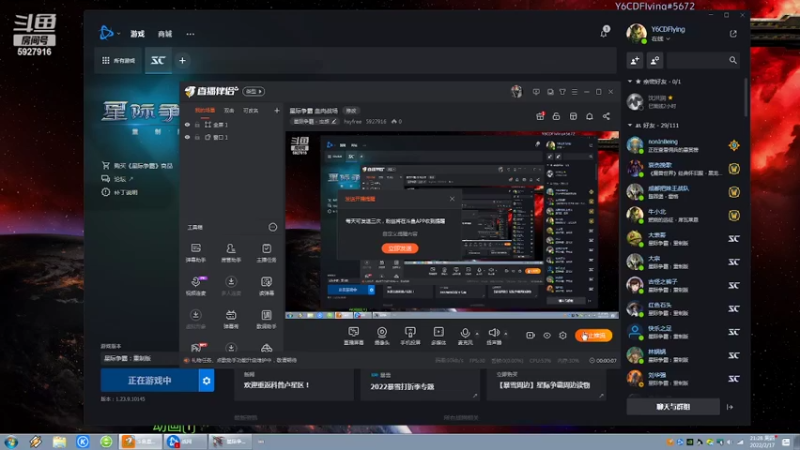Click the streamer avatar in the companion title bar
This screenshot has width=800, height=450.
pos(516,91)
